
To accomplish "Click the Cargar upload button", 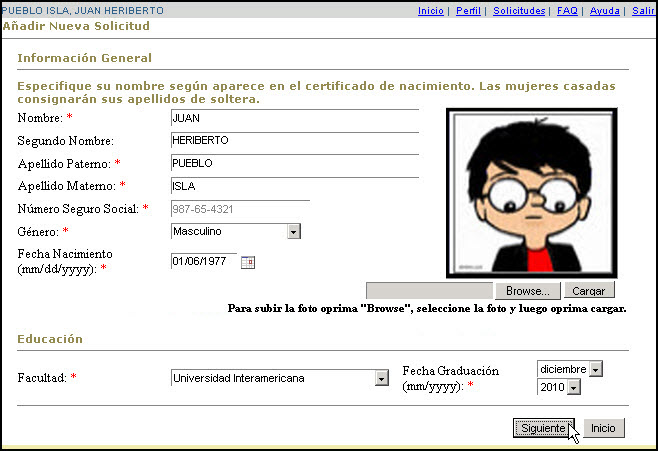I will coord(589,291).
